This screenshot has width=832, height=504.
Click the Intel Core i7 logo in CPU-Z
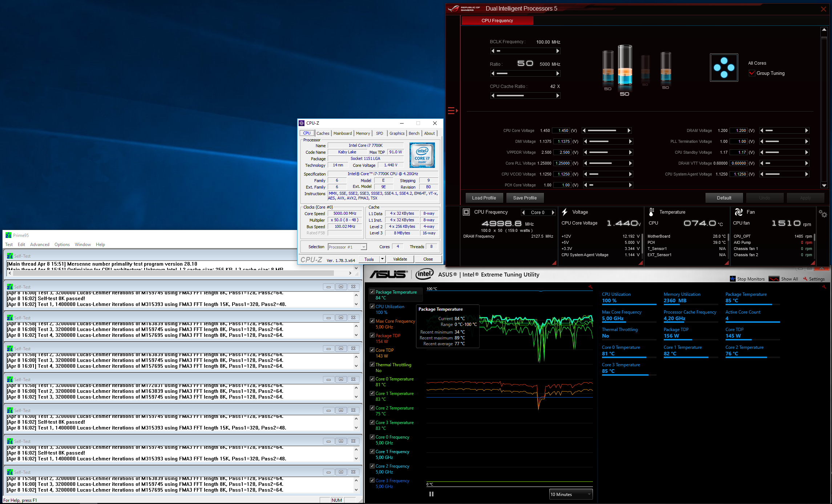[422, 155]
